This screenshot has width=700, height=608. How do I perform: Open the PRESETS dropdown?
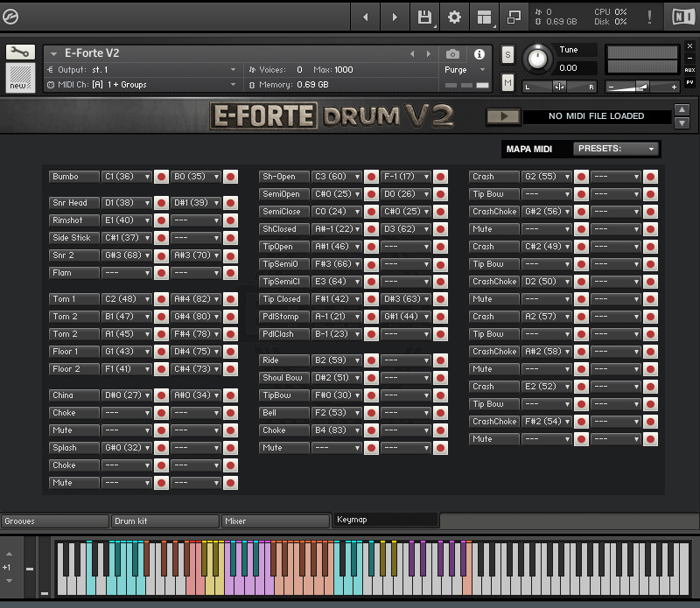pos(616,149)
